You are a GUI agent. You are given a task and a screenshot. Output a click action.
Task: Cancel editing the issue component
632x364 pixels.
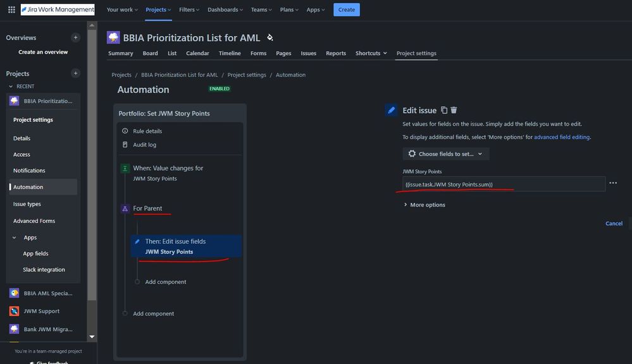[x=614, y=224]
